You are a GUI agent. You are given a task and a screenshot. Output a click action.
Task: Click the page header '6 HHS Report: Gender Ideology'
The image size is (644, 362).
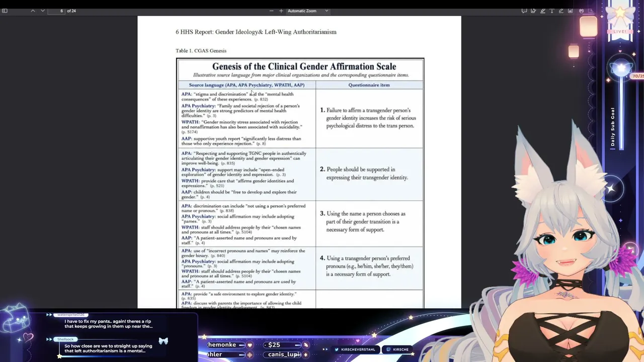coord(256,32)
